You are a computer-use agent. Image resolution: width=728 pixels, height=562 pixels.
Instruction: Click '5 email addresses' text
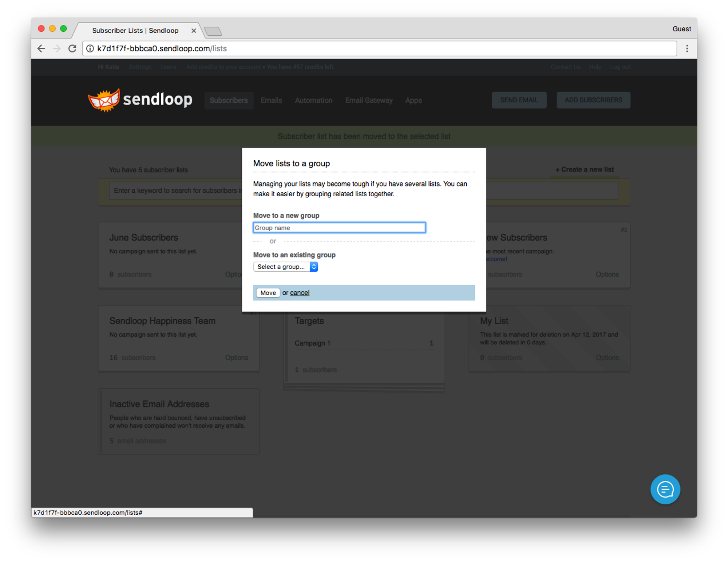(138, 441)
